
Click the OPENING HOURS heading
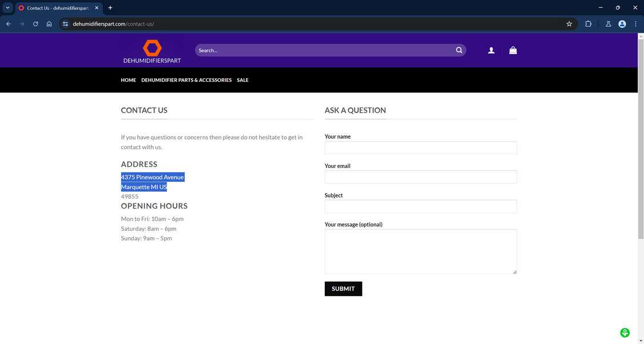coord(154,206)
